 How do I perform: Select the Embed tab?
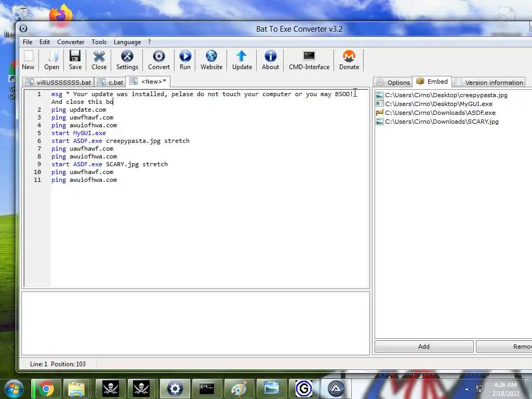pos(432,82)
